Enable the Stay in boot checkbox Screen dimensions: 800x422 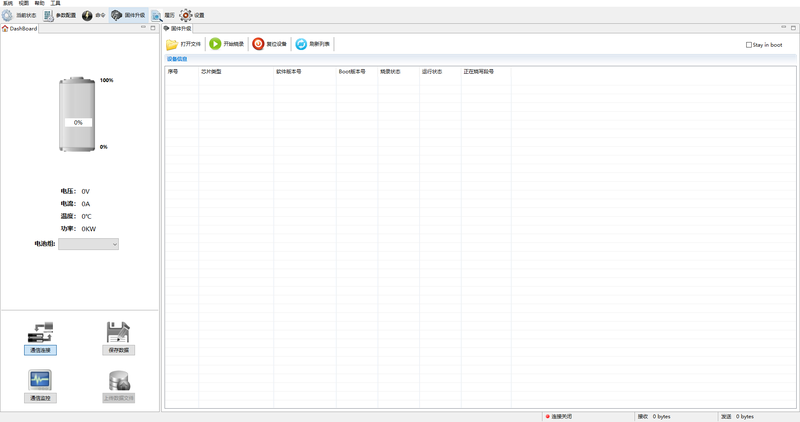(x=749, y=45)
